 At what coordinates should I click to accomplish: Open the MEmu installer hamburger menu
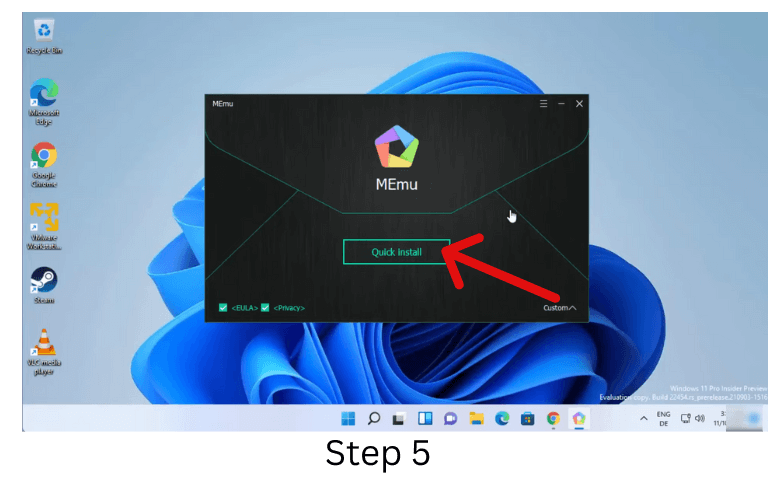pyautogui.click(x=543, y=104)
